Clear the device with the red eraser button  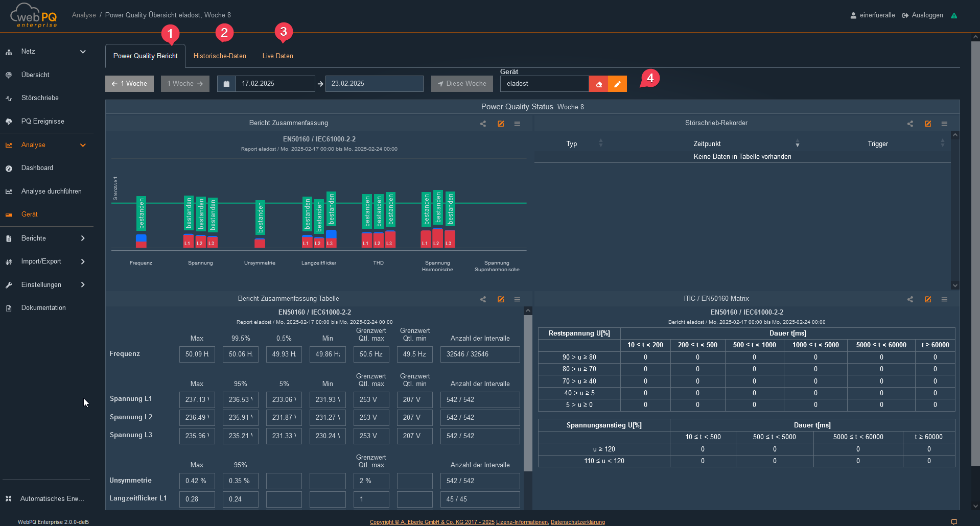598,84
